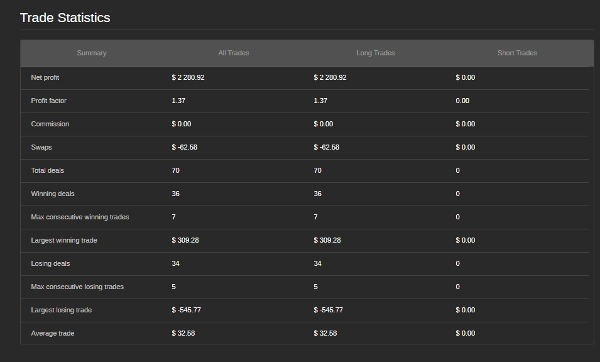The image size is (600, 362).
Task: Select All Trades average trade $ 32.58
Action: (x=183, y=333)
